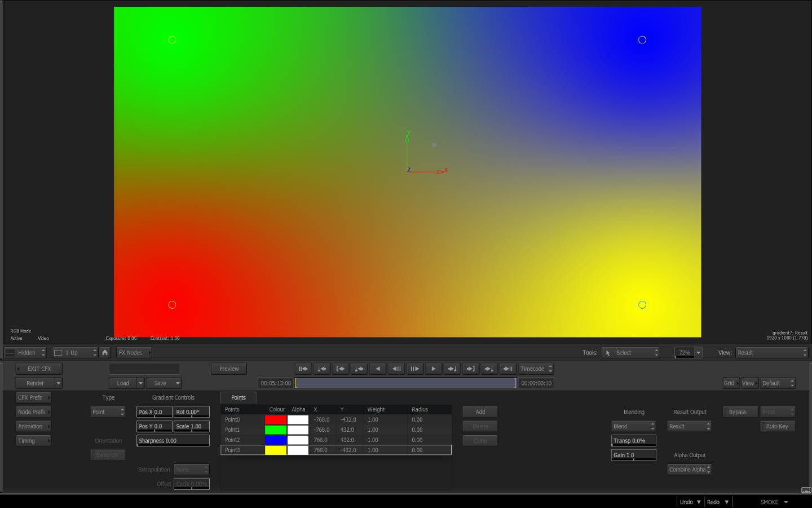Step one frame forward

tap(414, 369)
